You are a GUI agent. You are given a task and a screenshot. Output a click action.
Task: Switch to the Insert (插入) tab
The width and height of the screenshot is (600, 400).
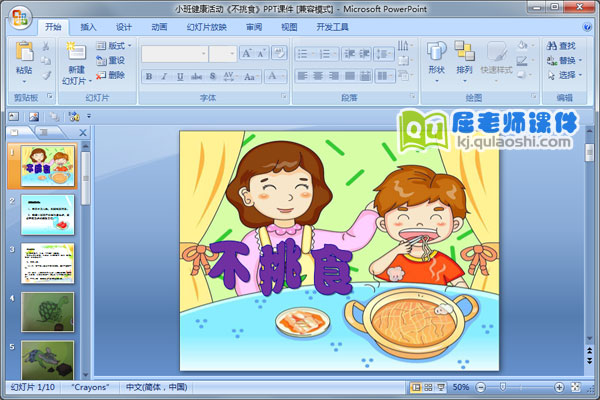[x=88, y=27]
